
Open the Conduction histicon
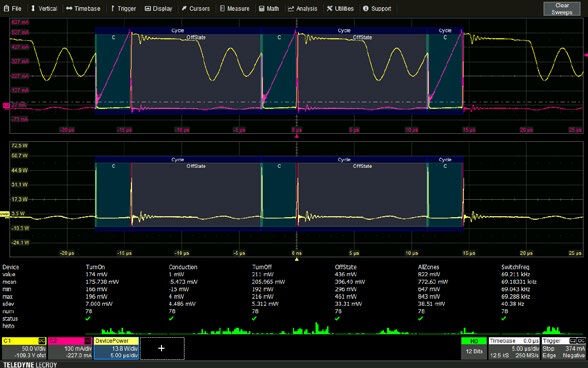(210, 329)
